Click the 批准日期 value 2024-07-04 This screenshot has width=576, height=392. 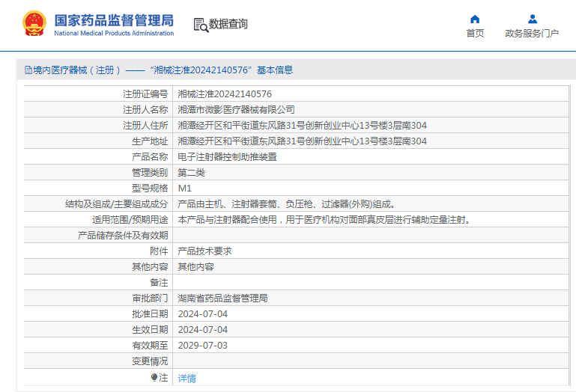[203, 313]
